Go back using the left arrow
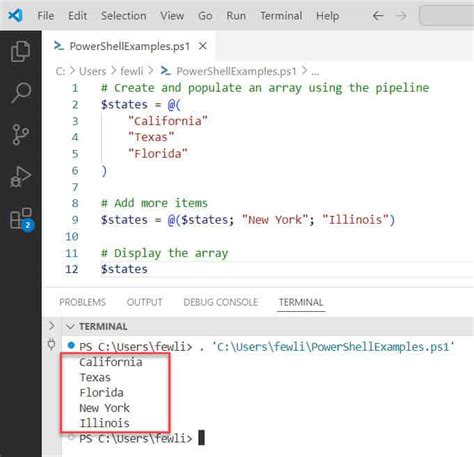 click(378, 16)
